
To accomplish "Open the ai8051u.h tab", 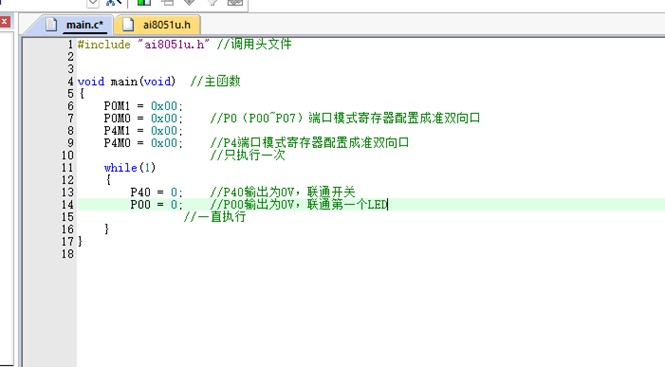I will (157, 25).
